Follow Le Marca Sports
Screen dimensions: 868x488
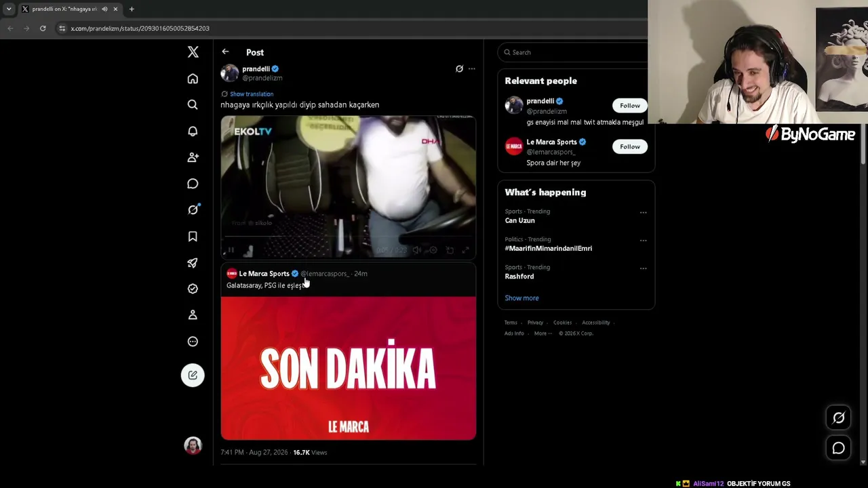[630, 146]
